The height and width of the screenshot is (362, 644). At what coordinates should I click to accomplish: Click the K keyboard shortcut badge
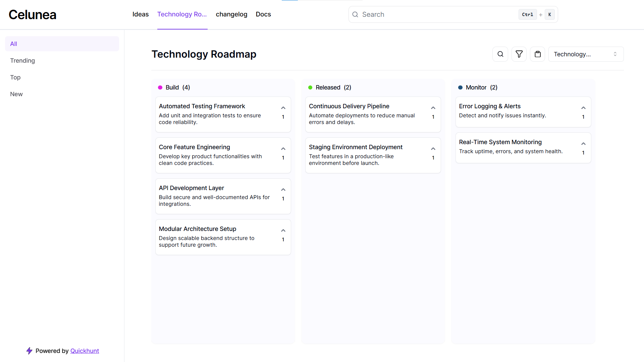click(549, 14)
